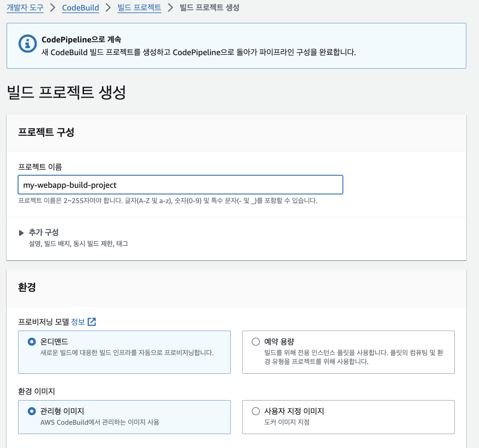Click the 프로젝트 구성 section heading
The width and height of the screenshot is (479, 448).
tap(46, 132)
